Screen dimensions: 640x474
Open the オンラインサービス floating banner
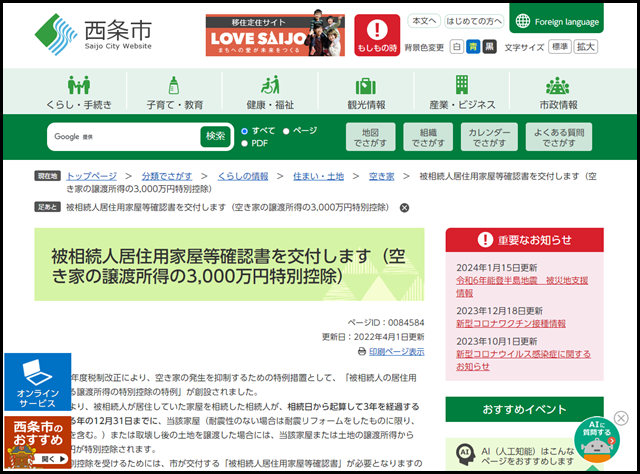(x=38, y=382)
